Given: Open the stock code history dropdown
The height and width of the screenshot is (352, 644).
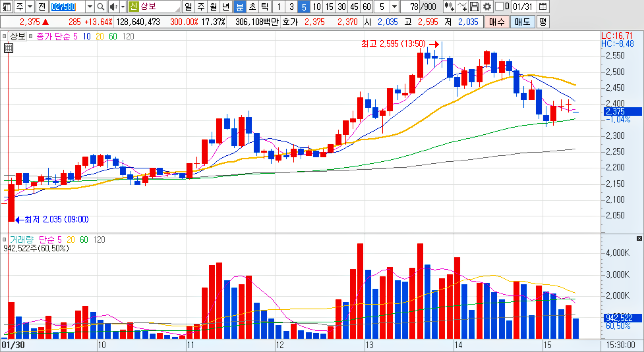Looking at the screenshot, I should click(90, 7).
